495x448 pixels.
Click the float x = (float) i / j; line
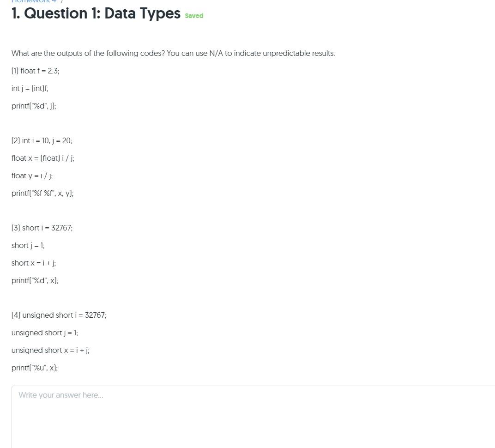pos(43,158)
